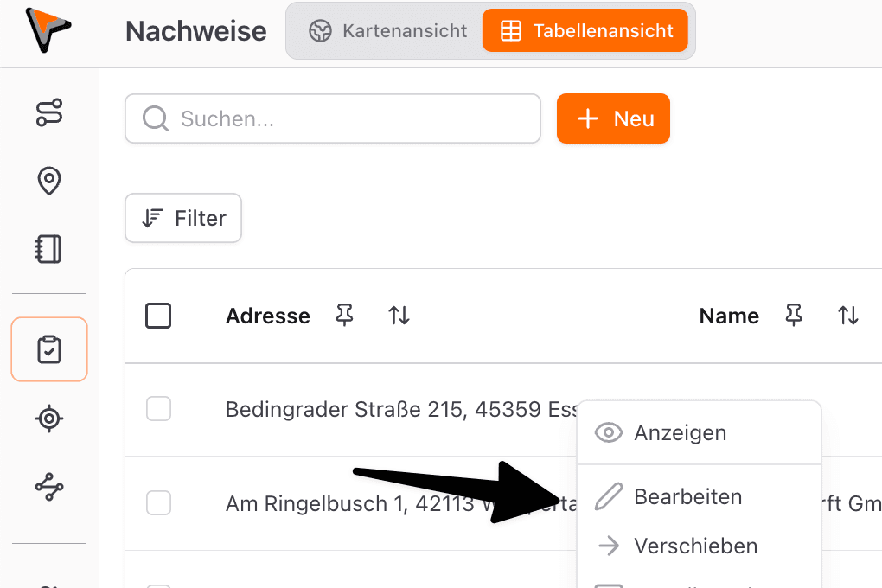Screen dimensions: 882x588
Task: Click the crosshair target icon in the sidebar
Action: point(48,419)
